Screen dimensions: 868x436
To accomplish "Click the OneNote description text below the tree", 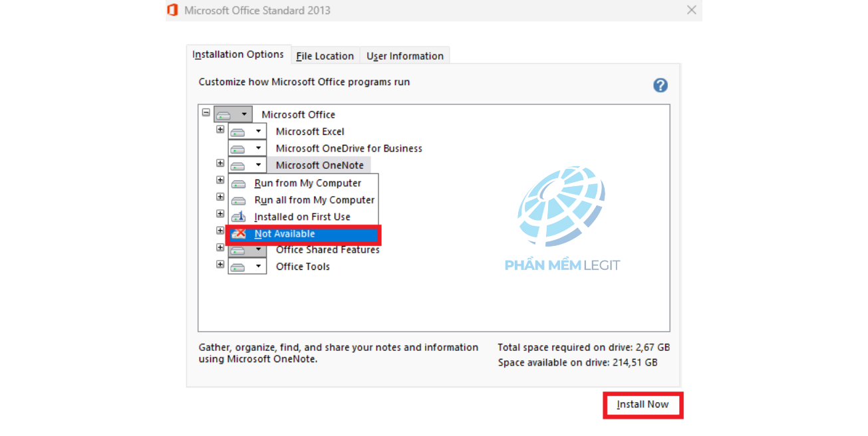I will [x=339, y=353].
